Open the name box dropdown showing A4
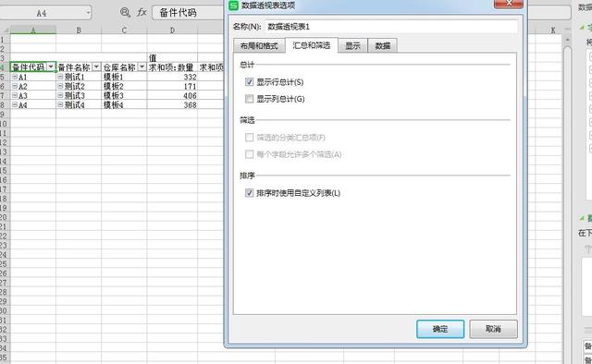Screen dimensions: 592x364 pyautogui.click(x=88, y=13)
